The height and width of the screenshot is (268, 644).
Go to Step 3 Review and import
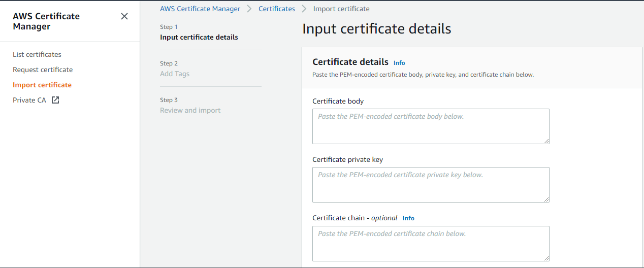(x=190, y=110)
